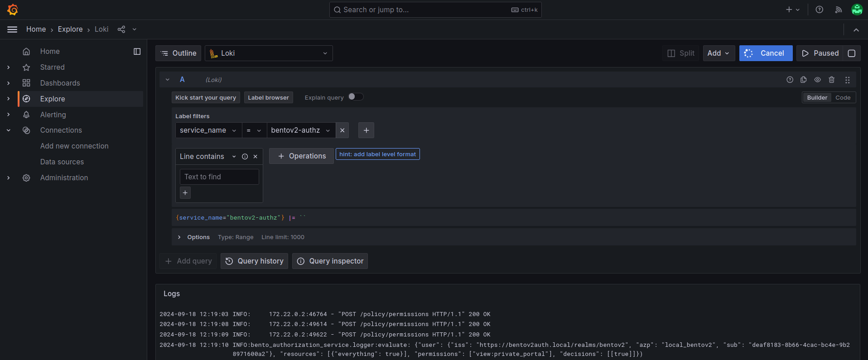This screenshot has width=868, height=360.
Task: Cancel the running query
Action: 766,53
